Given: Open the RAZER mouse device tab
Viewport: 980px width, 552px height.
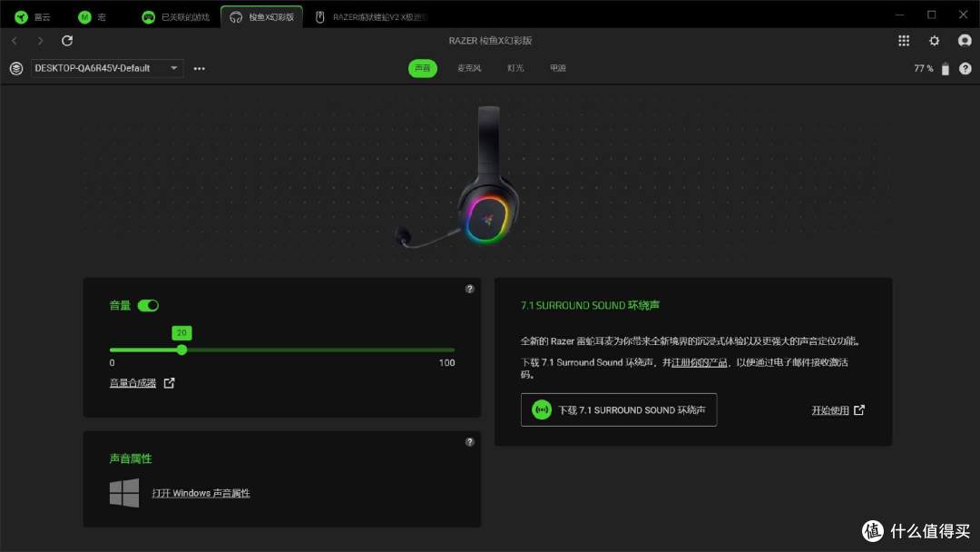Looking at the screenshot, I should pos(371,17).
